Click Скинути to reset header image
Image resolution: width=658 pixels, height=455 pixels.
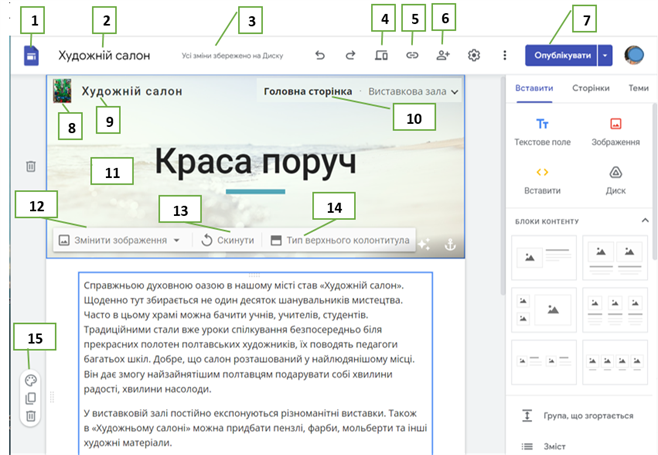(227, 241)
